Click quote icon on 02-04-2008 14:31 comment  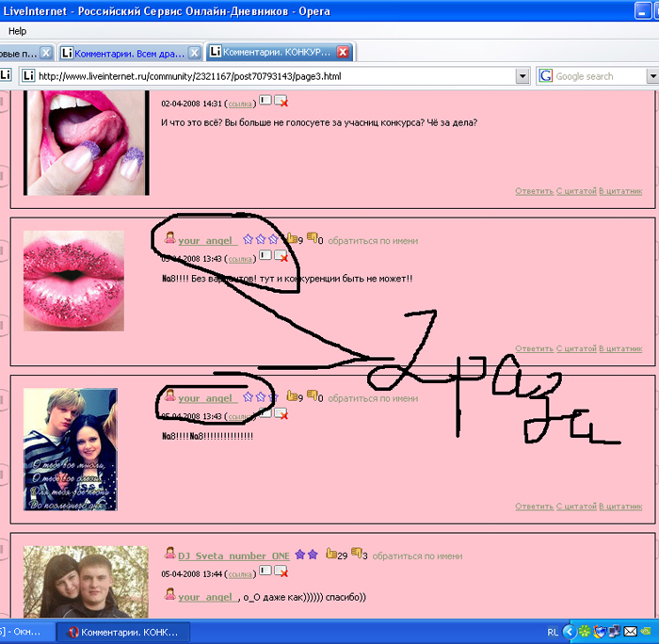265,100
